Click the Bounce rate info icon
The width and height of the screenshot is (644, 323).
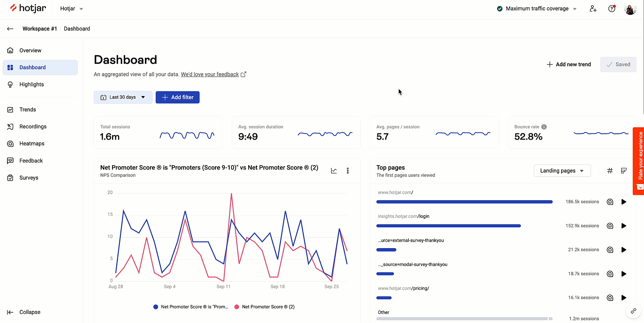click(544, 127)
